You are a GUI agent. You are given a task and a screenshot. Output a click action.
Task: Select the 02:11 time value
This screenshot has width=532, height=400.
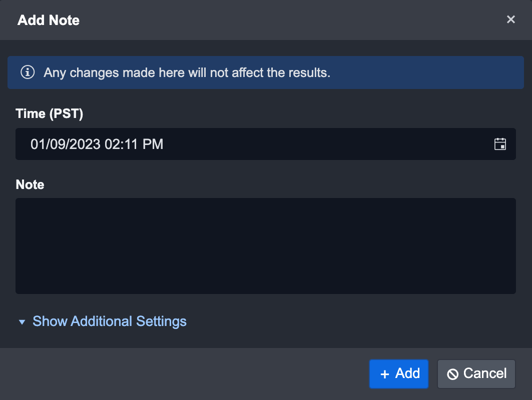(x=122, y=144)
